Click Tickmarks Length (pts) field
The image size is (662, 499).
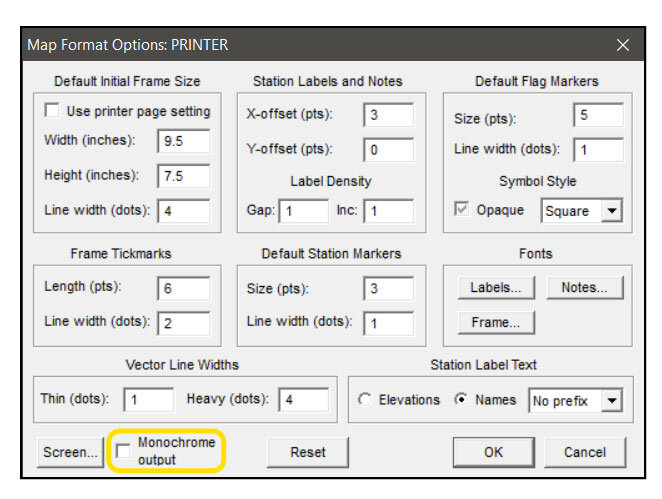pyautogui.click(x=184, y=288)
